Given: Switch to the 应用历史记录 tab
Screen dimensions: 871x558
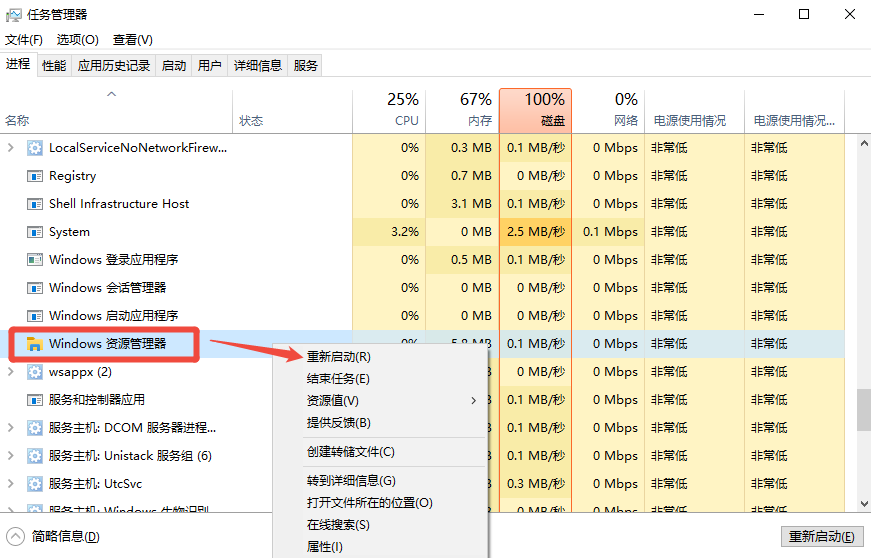Looking at the screenshot, I should 114,66.
